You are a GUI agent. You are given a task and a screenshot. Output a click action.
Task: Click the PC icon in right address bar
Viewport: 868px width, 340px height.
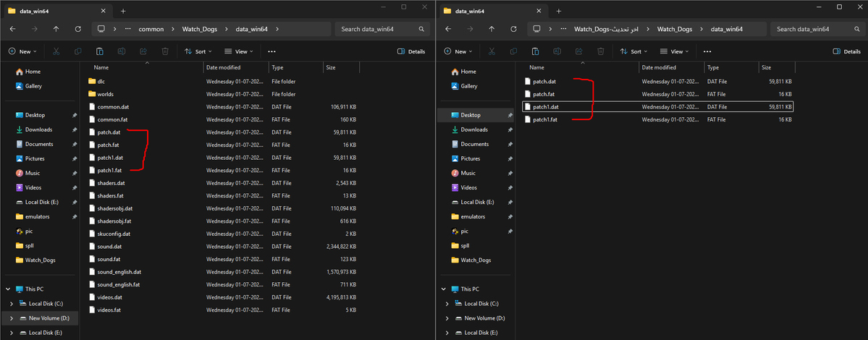536,30
